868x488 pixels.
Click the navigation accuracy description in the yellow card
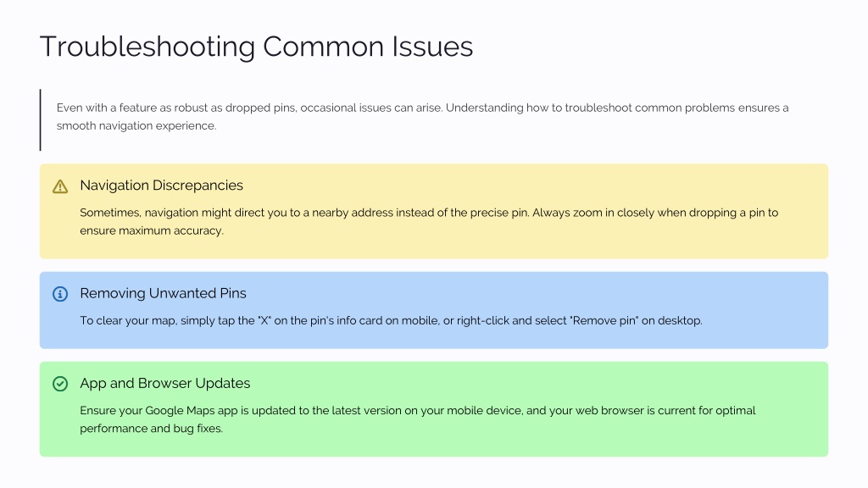429,221
